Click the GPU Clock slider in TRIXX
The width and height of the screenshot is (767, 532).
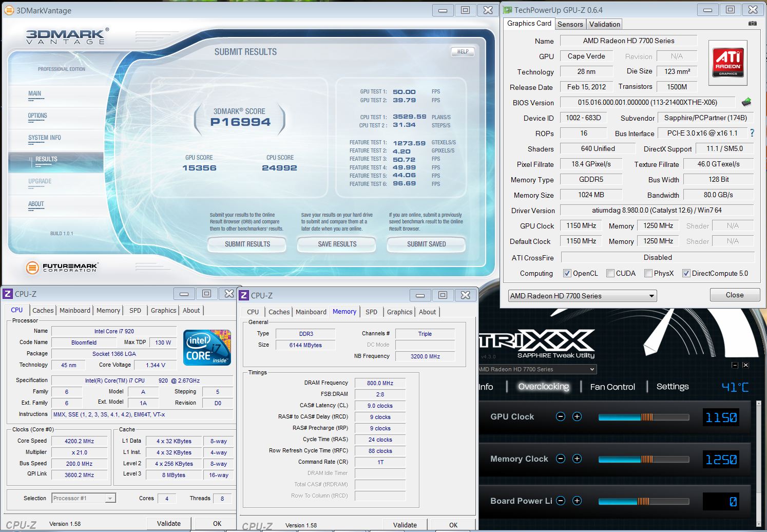(644, 417)
